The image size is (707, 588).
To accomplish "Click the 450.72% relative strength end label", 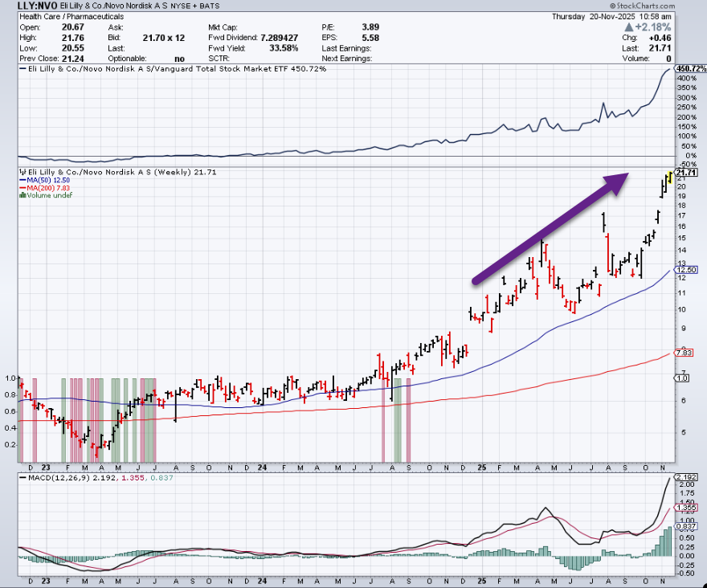I will [x=690, y=69].
